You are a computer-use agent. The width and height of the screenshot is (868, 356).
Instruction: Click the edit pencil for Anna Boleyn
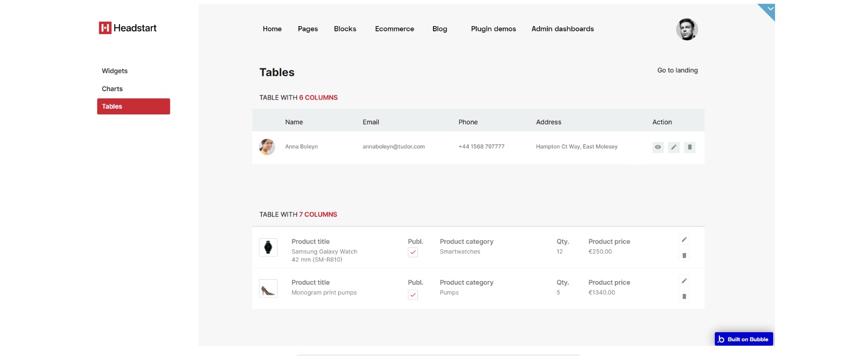tap(674, 147)
